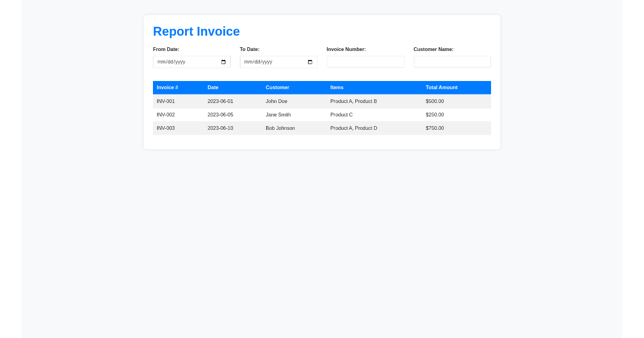Sort by the Items column header
The width and height of the screenshot is (644, 338).
click(336, 87)
